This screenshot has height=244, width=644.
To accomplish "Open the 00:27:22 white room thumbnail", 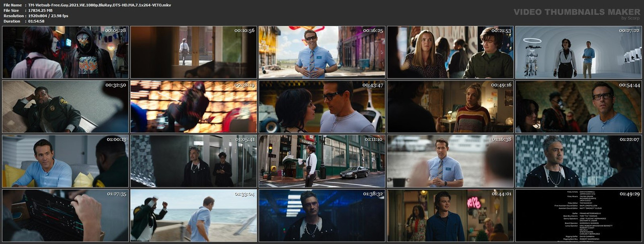I will click(579, 52).
